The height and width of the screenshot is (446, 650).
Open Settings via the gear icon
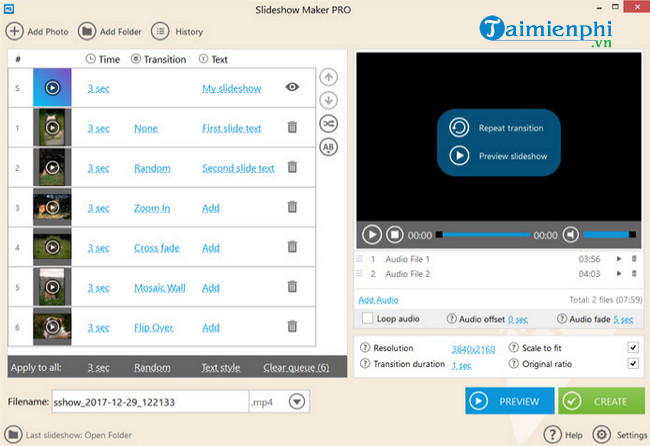[602, 435]
